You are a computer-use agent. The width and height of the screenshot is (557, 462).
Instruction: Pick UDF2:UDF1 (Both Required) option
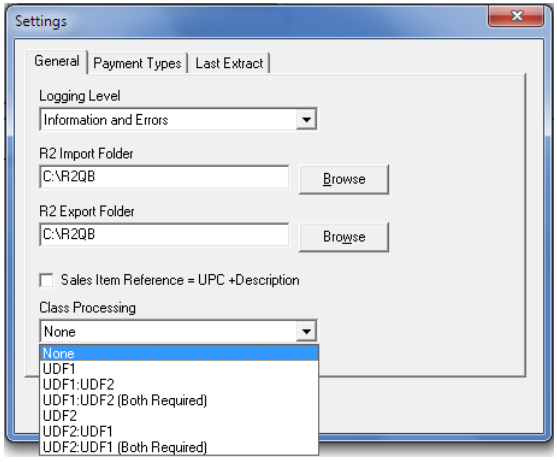(179, 447)
